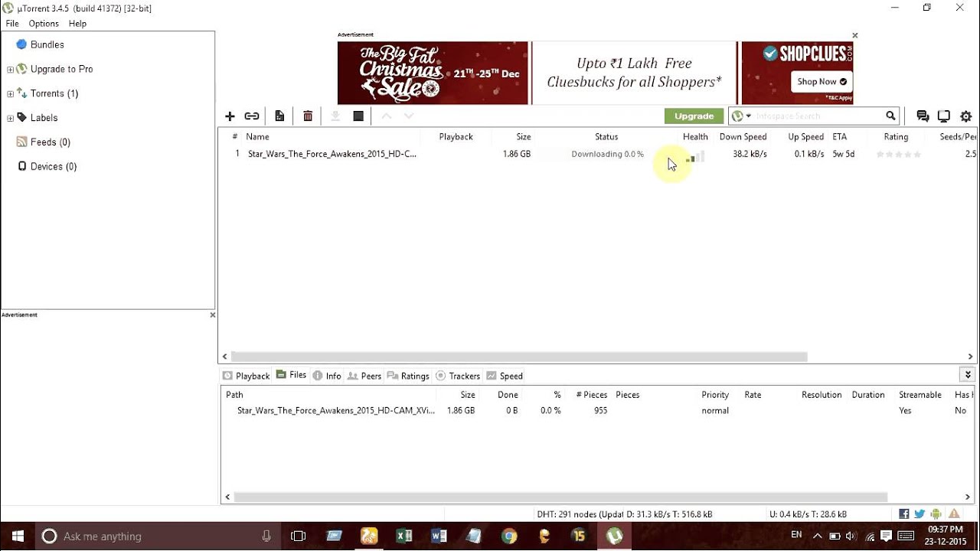
Task: Sort by ETA column header
Action: point(840,137)
